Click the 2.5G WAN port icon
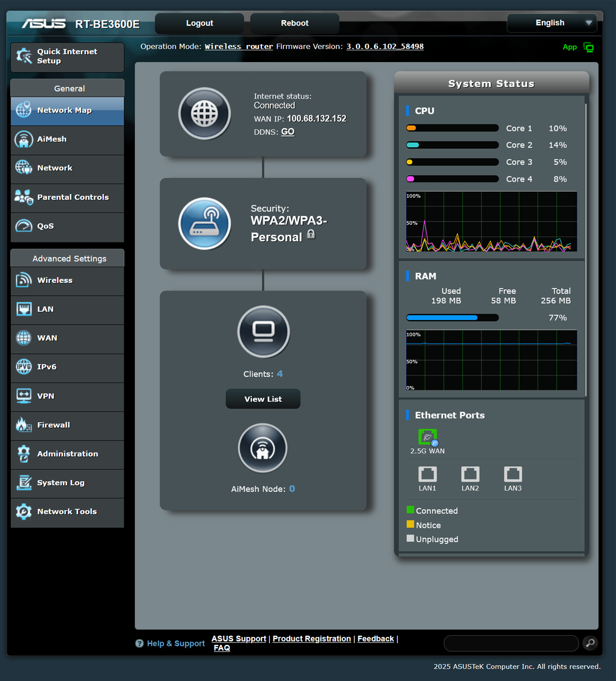The height and width of the screenshot is (681, 616). pos(428,438)
